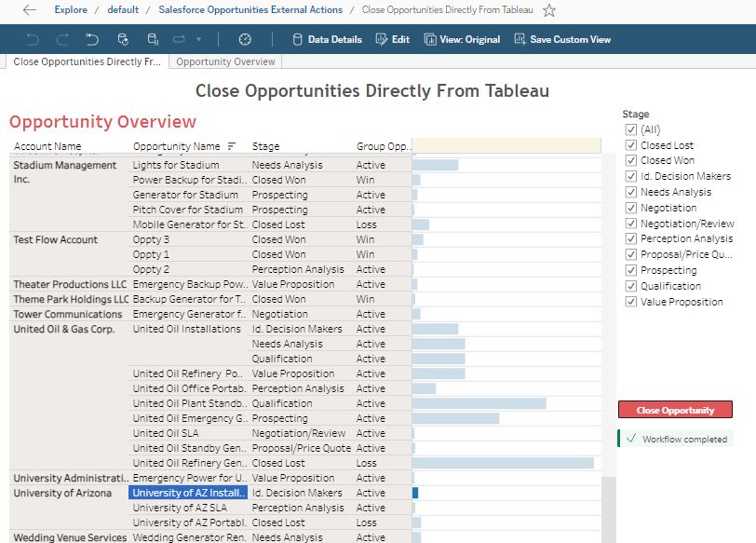Screen dimensions: 756x543
Task: Click the Revert icon
Action: pos(92,39)
